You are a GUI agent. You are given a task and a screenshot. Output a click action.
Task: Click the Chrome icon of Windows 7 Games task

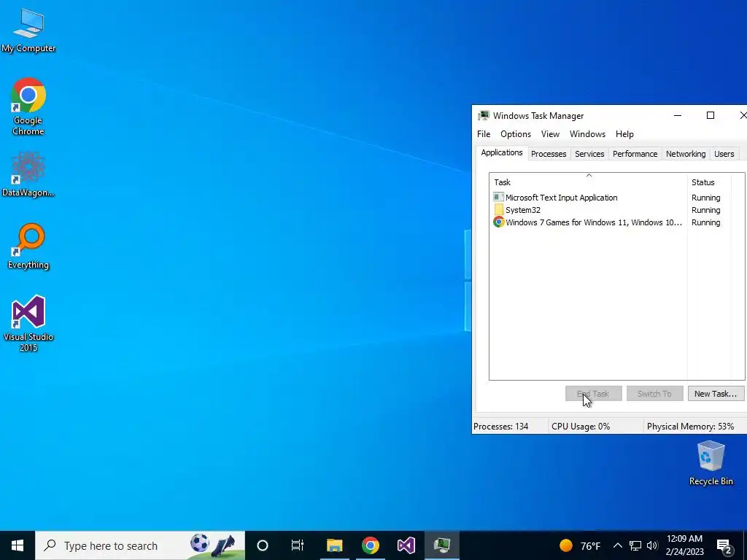click(499, 222)
